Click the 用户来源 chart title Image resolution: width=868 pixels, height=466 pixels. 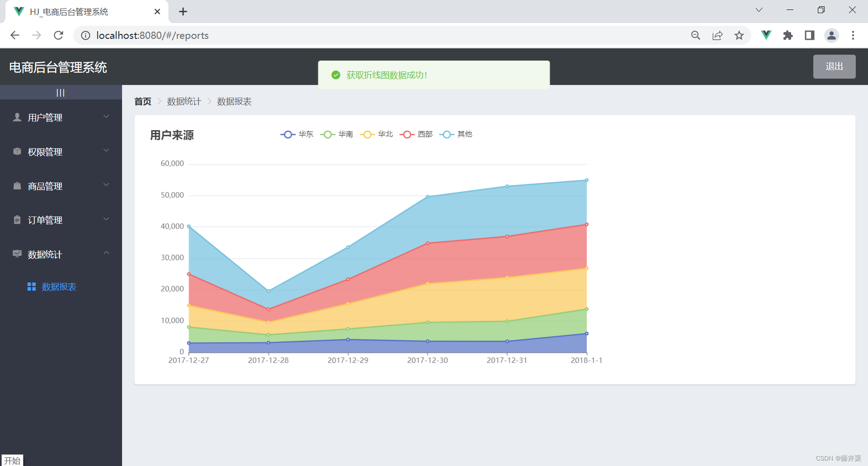[x=172, y=135]
